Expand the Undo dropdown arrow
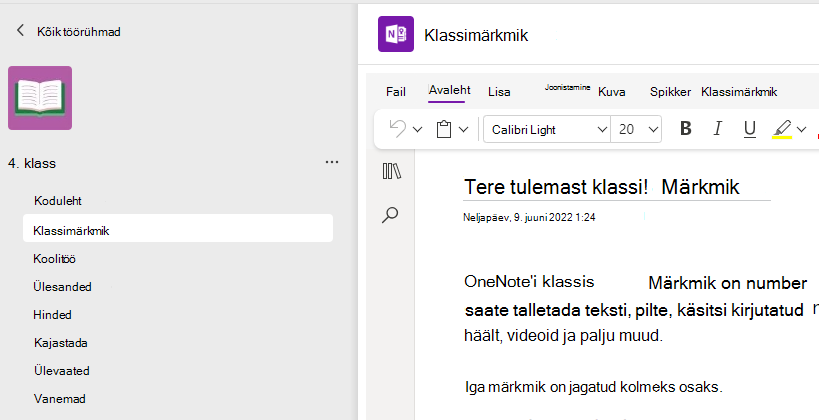Image resolution: width=819 pixels, height=420 pixels. (x=417, y=129)
